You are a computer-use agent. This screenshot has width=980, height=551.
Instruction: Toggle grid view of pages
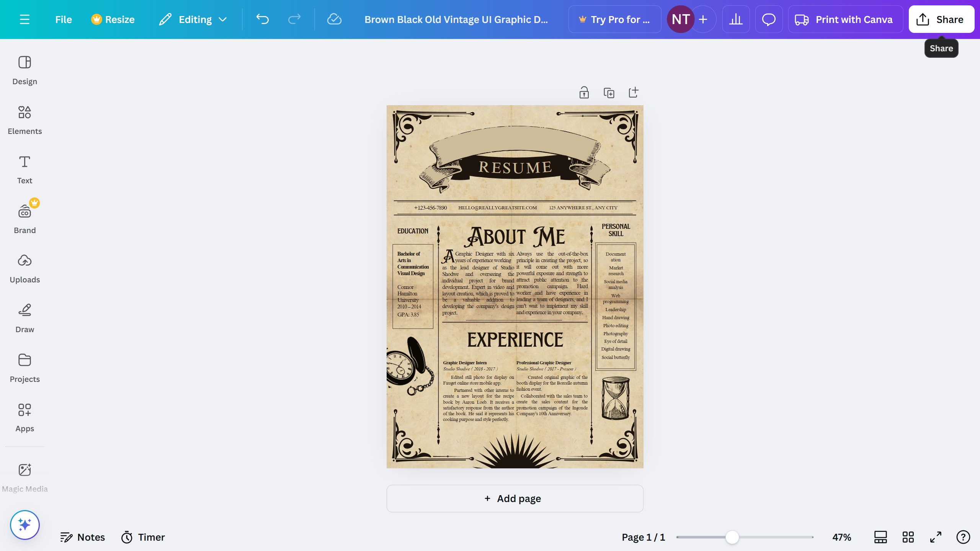908,537
